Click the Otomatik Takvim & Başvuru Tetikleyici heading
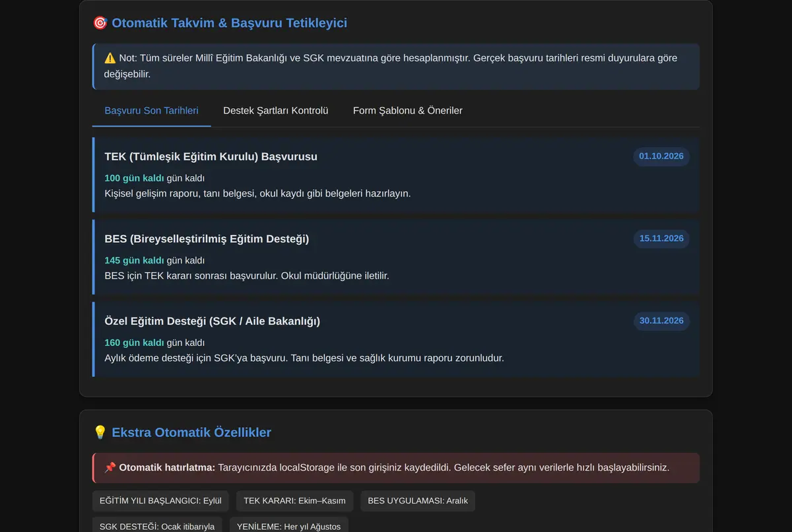792x532 pixels. [x=230, y=23]
